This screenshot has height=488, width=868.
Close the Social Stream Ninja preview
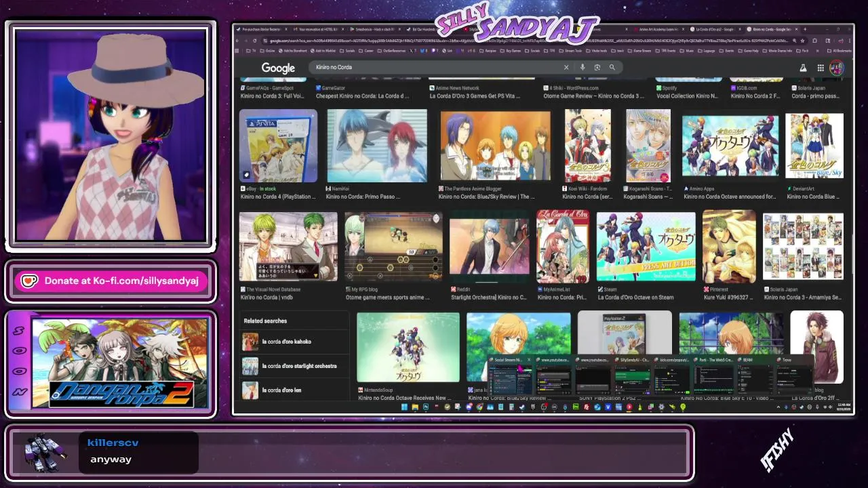coord(529,359)
